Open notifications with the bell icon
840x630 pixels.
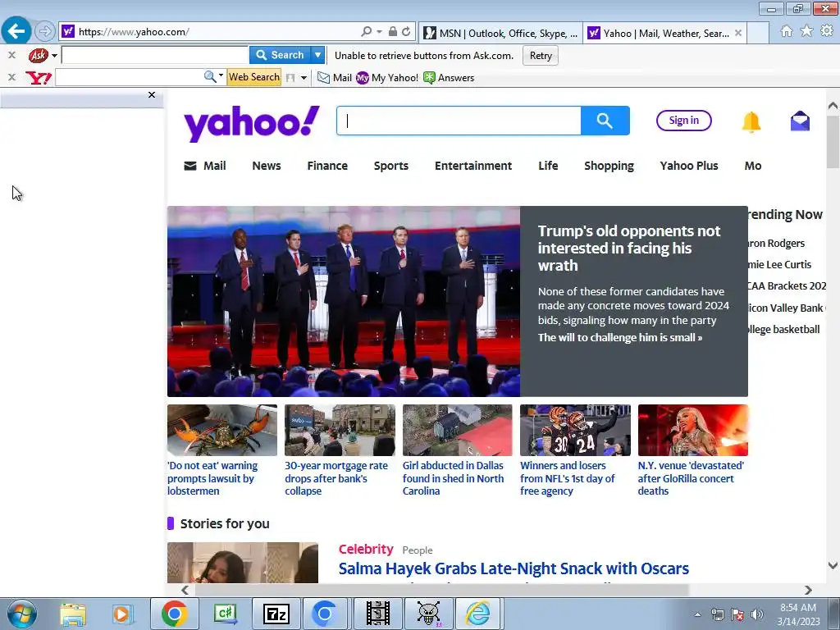[751, 122]
